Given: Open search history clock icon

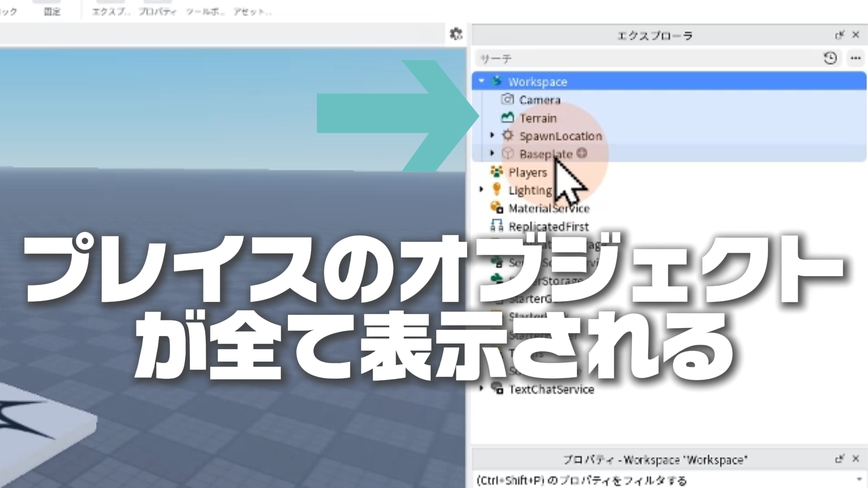Looking at the screenshot, I should [830, 58].
